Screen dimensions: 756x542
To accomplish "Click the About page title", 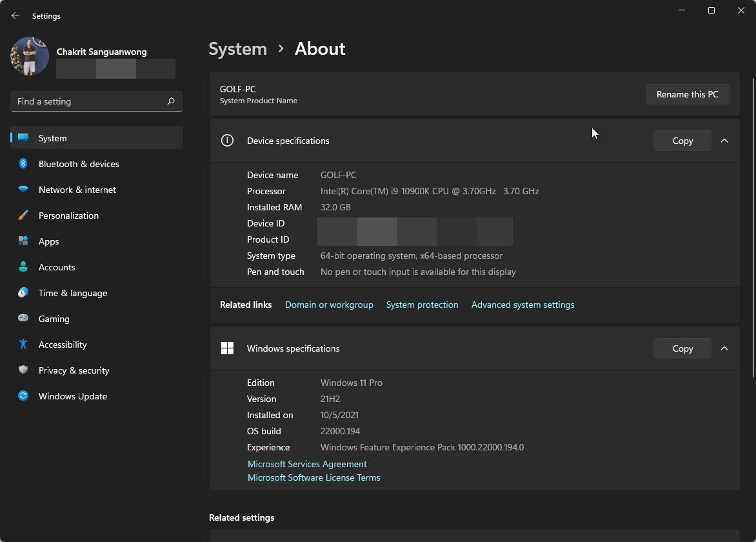I will (320, 48).
